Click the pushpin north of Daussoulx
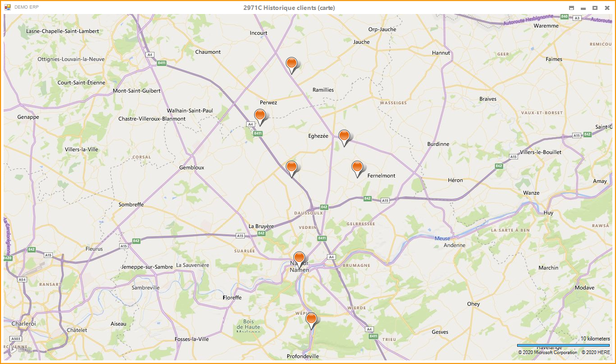616x364 pixels. 292,167
